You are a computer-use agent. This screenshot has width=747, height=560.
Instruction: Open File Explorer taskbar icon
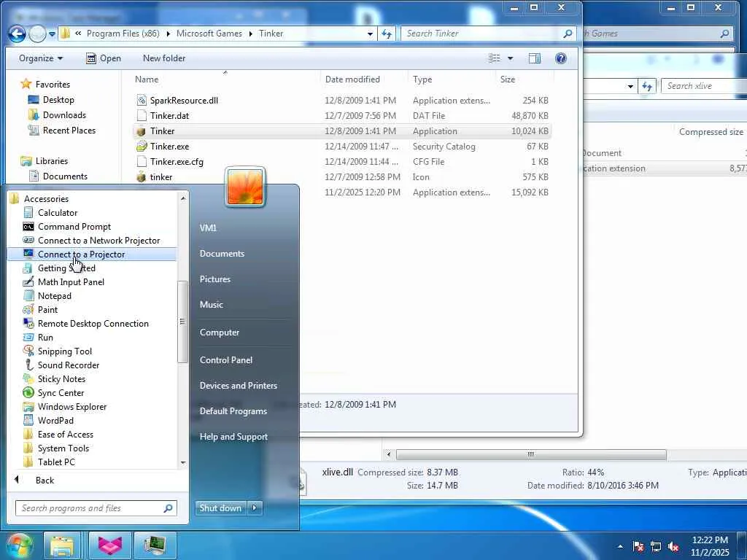(63, 545)
